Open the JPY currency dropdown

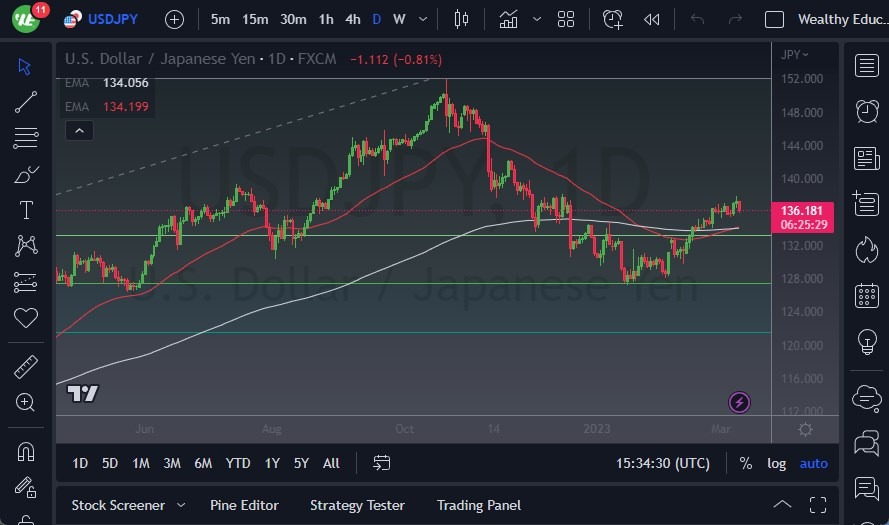[795, 54]
